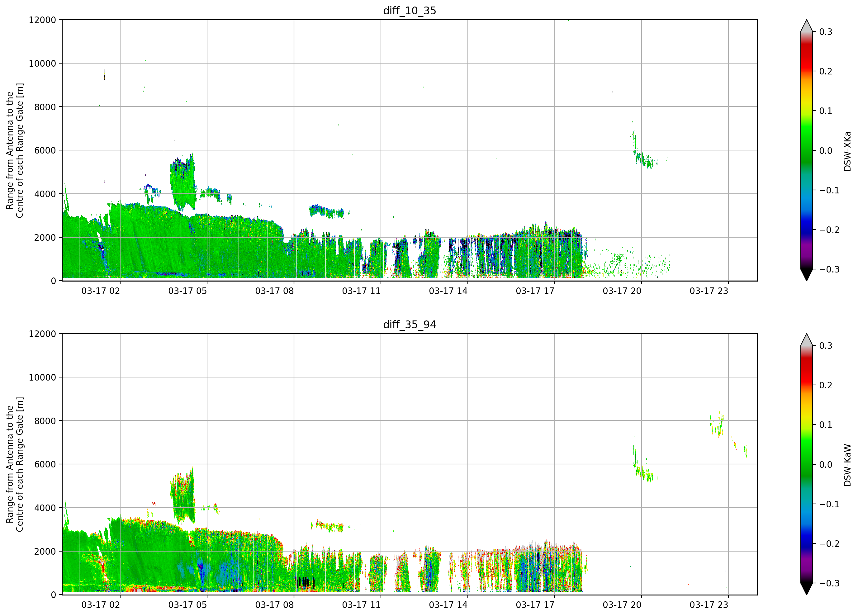Click the black lower arrow tip of DSW-XKa colorbar
This screenshot has height=616, width=858.
point(807,274)
